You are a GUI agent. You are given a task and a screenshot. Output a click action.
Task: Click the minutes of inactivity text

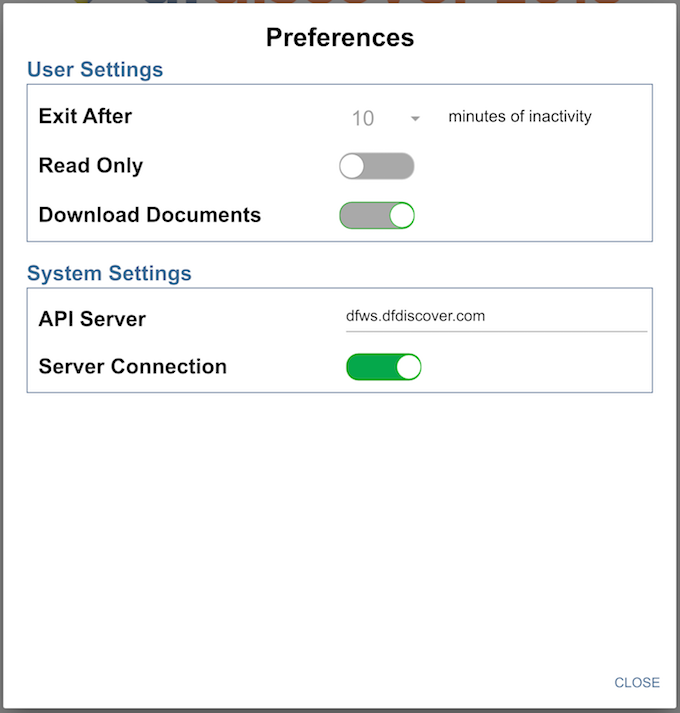point(520,116)
